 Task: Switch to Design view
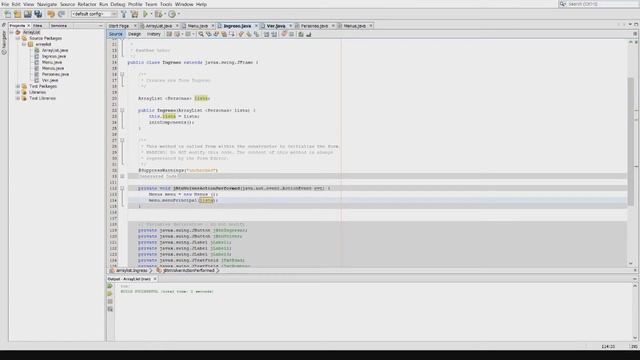[x=134, y=34]
